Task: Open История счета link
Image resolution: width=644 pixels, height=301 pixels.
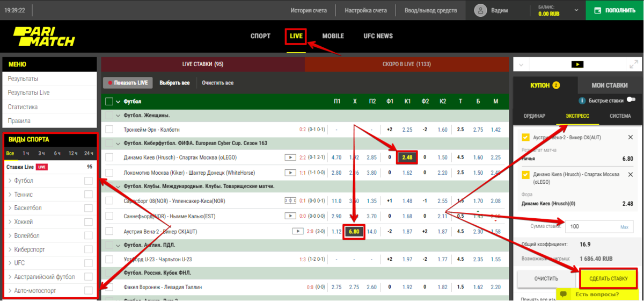Action: coord(309,10)
